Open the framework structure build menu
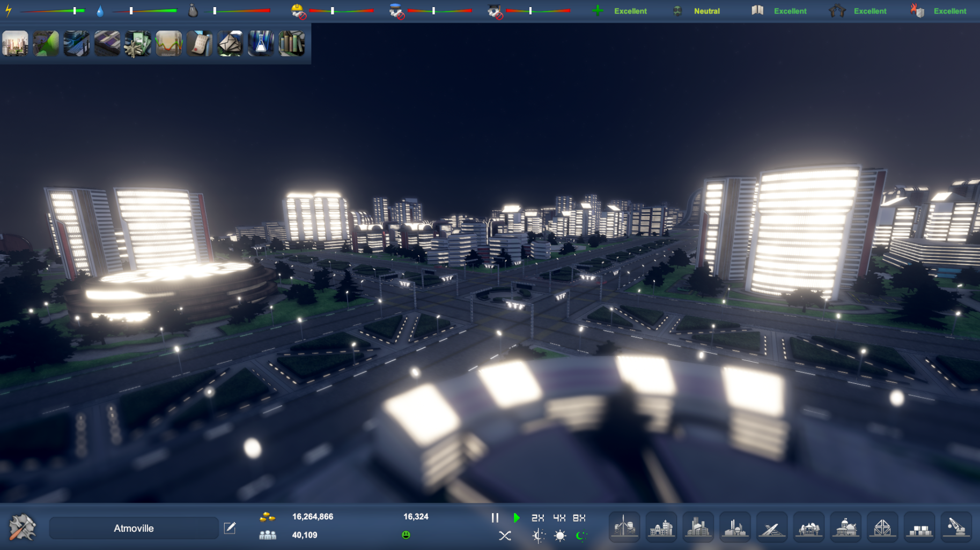 [x=882, y=527]
